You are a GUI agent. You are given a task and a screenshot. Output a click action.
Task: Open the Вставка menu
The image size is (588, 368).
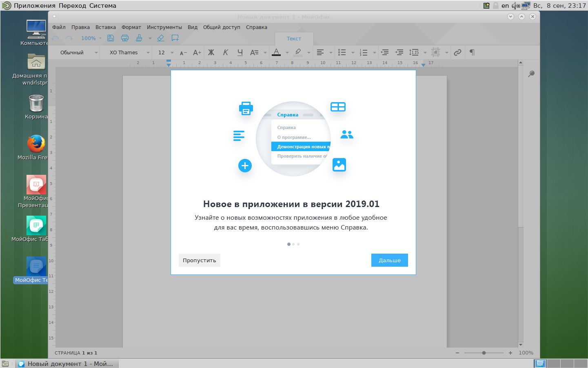point(106,27)
